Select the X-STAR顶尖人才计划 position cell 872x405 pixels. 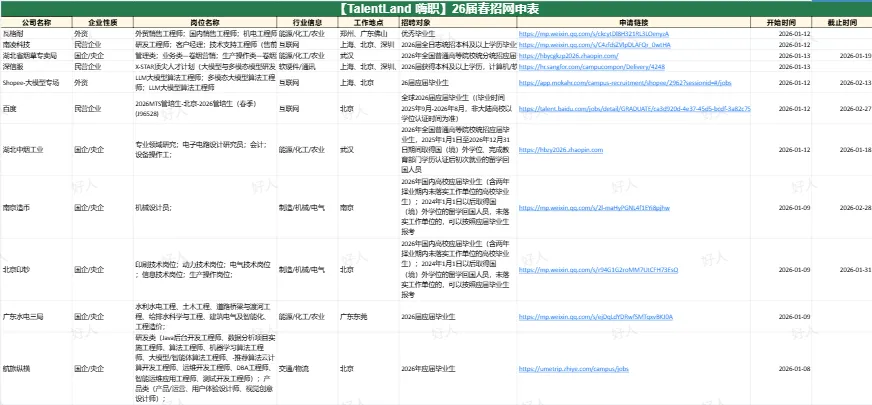[x=205, y=67]
